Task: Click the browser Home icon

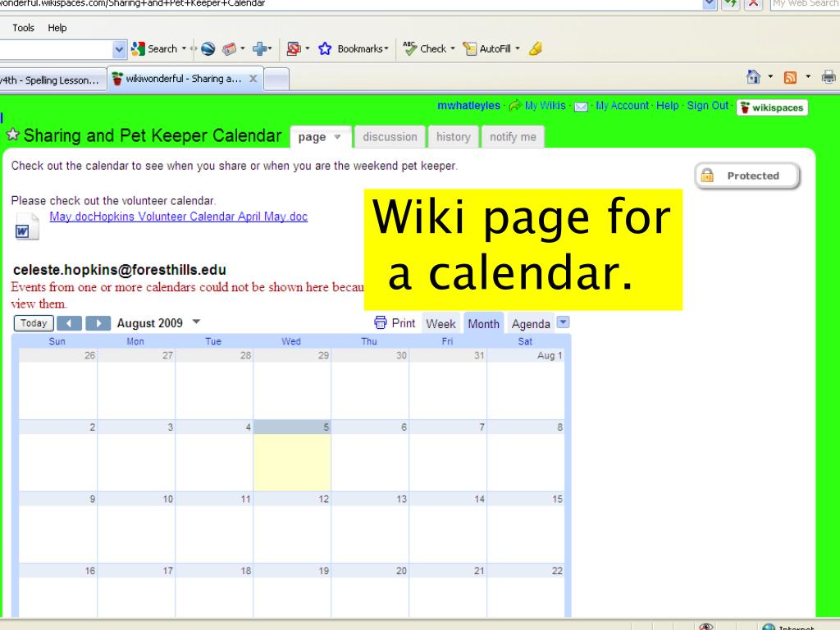Action: [753, 77]
